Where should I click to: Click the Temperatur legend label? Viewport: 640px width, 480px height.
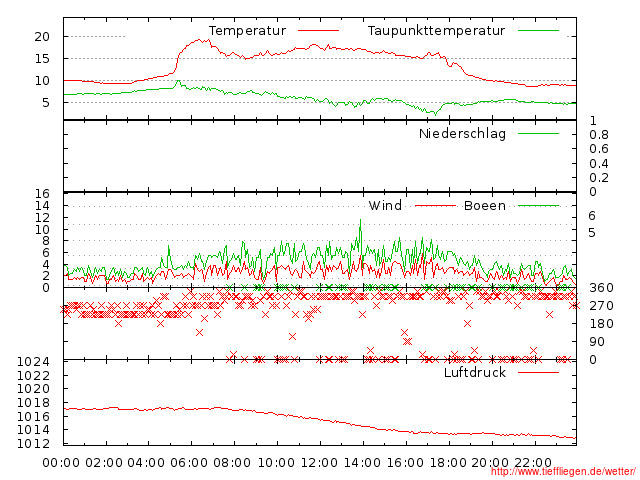coord(247,31)
